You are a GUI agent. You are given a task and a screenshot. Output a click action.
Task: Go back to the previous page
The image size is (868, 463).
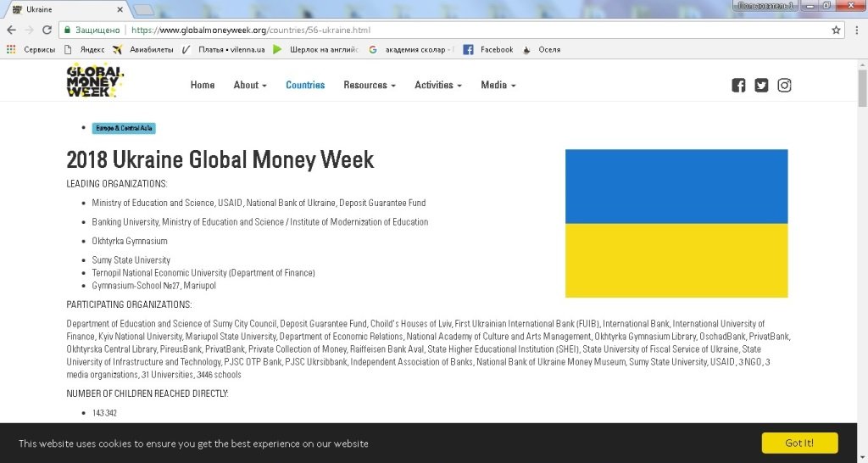12,30
